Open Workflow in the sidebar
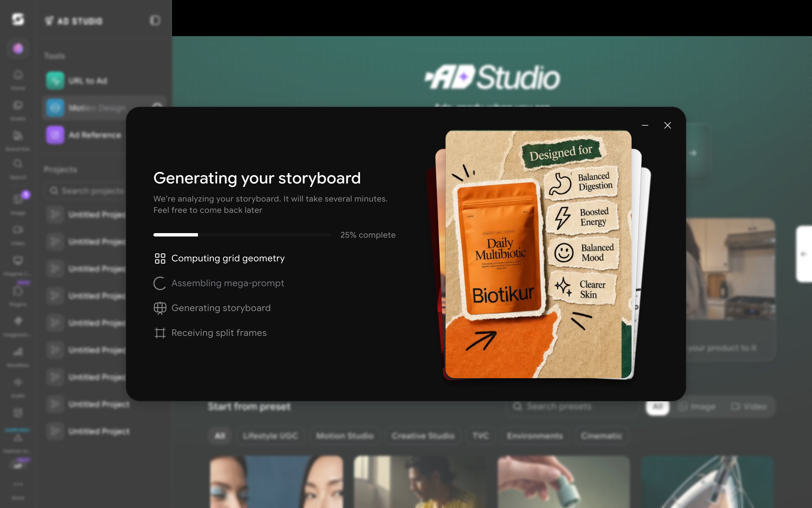This screenshot has height=508, width=812. [x=18, y=356]
